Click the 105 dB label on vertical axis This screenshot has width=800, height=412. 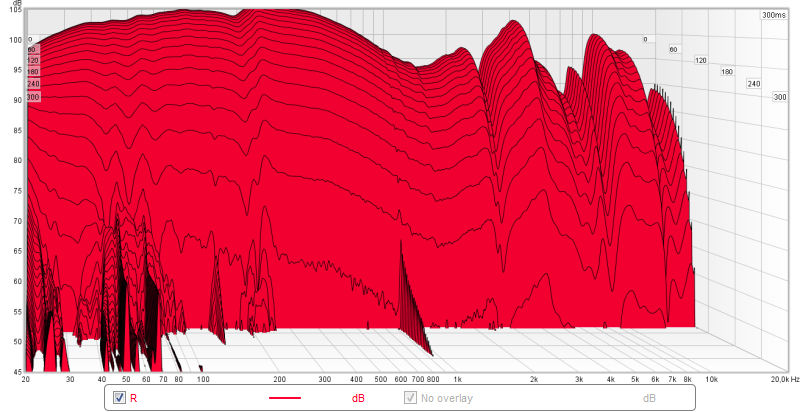pyautogui.click(x=15, y=10)
